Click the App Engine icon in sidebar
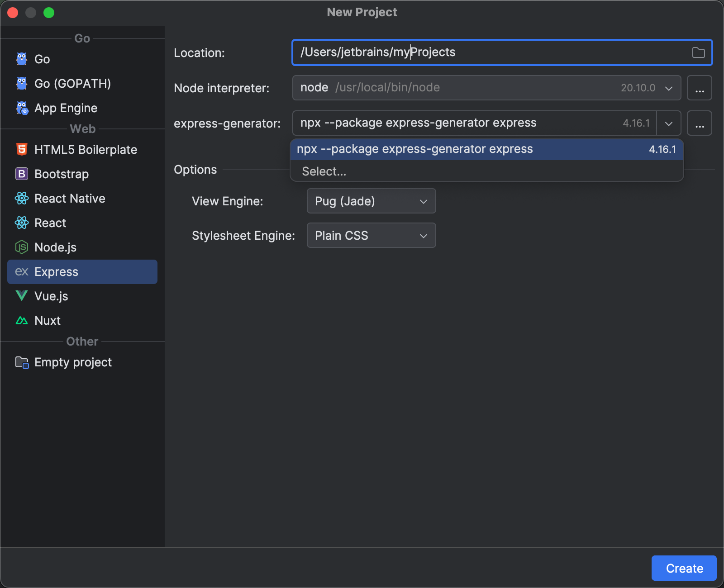Screen dimensions: 724x588 (21, 108)
